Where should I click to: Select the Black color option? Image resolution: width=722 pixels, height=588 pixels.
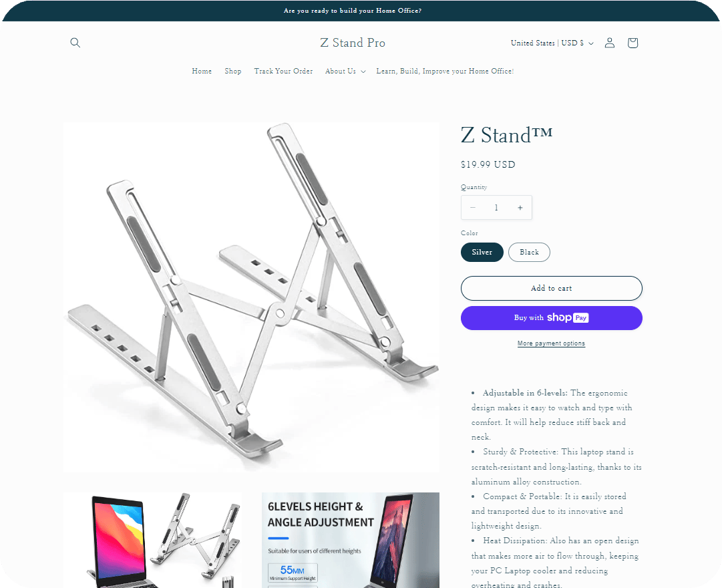[529, 252]
